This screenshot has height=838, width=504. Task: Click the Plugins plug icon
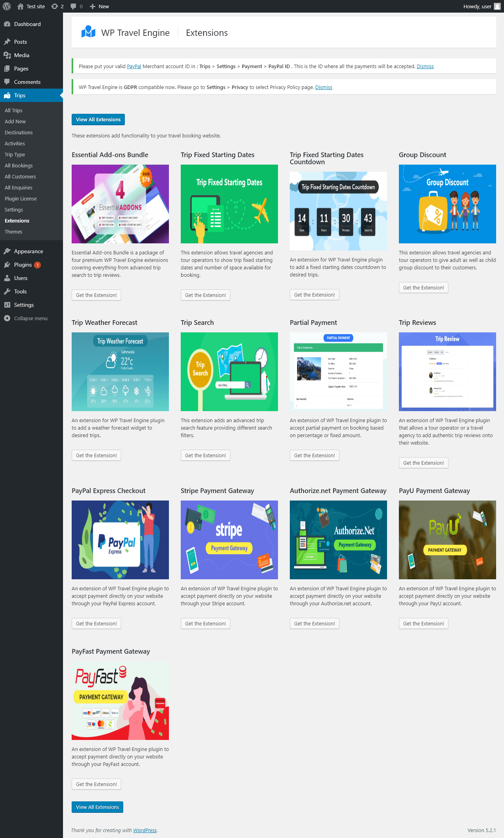tap(7, 265)
